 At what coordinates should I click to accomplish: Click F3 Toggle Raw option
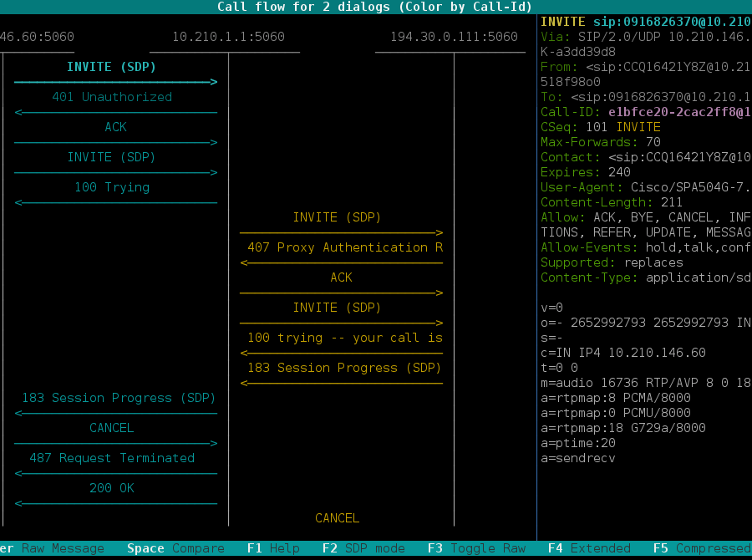point(476,548)
